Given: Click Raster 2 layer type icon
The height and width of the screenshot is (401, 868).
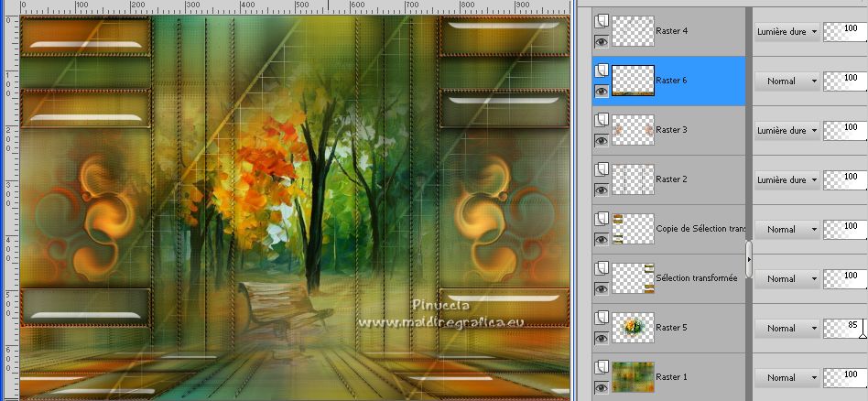Looking at the screenshot, I should pyautogui.click(x=602, y=169).
